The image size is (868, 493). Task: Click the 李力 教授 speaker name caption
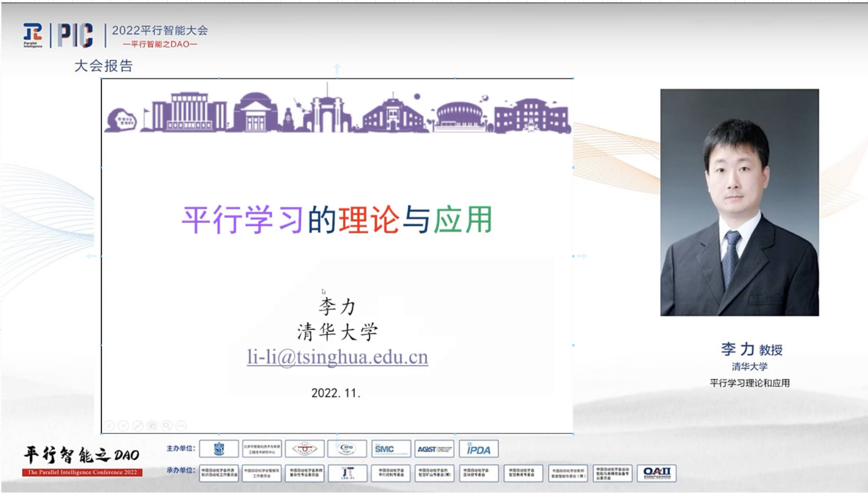[751, 349]
